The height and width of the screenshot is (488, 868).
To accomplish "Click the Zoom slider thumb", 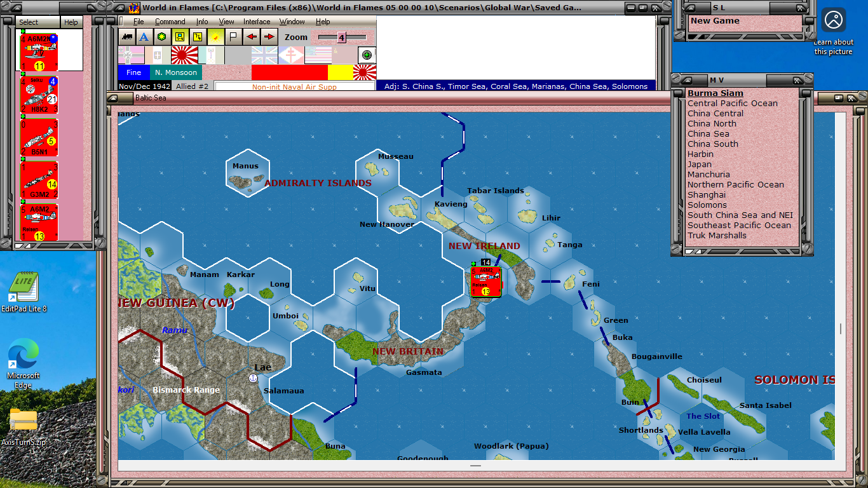I will tap(341, 37).
